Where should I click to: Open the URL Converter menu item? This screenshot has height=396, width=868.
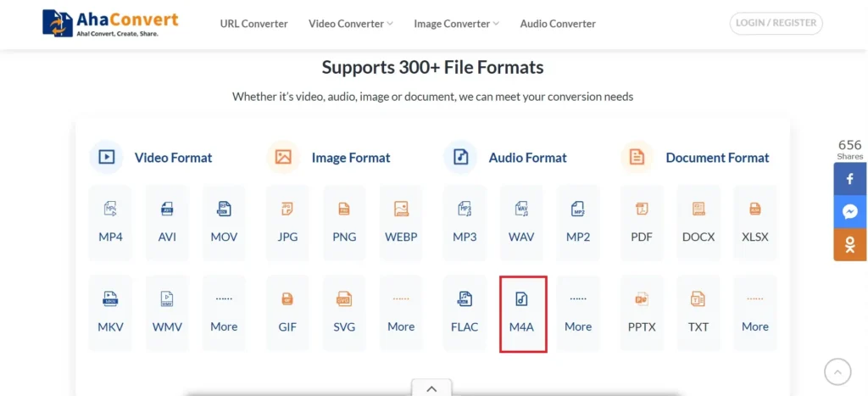tap(253, 24)
